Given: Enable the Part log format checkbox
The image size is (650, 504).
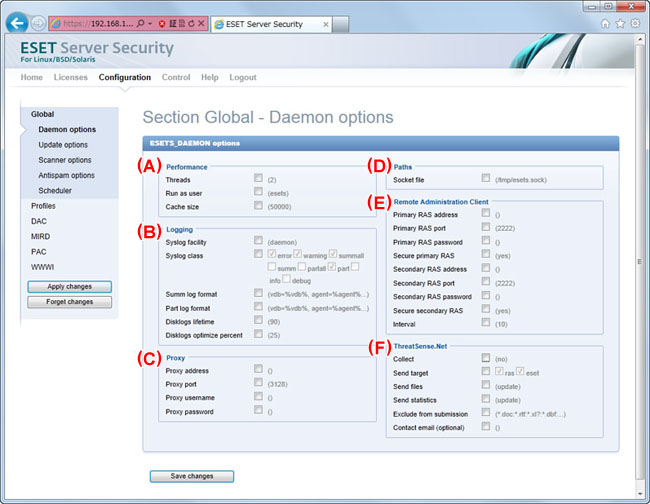Looking at the screenshot, I should coord(258,306).
